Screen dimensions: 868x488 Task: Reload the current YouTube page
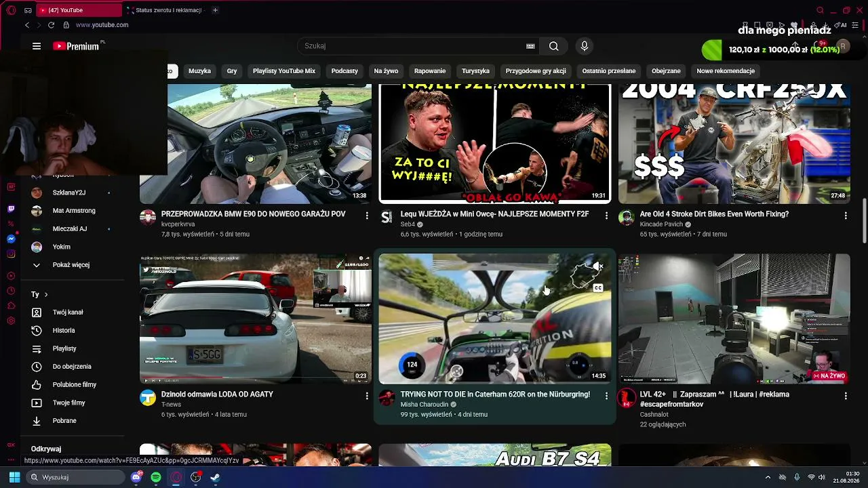51,25
